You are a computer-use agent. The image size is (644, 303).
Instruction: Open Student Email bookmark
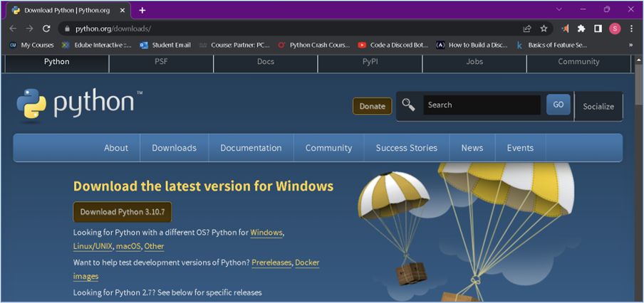point(165,45)
